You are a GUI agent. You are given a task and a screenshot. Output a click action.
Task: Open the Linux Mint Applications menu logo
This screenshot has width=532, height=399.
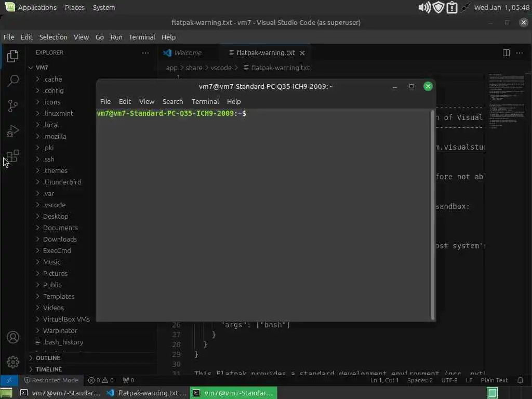pyautogui.click(x=10, y=7)
